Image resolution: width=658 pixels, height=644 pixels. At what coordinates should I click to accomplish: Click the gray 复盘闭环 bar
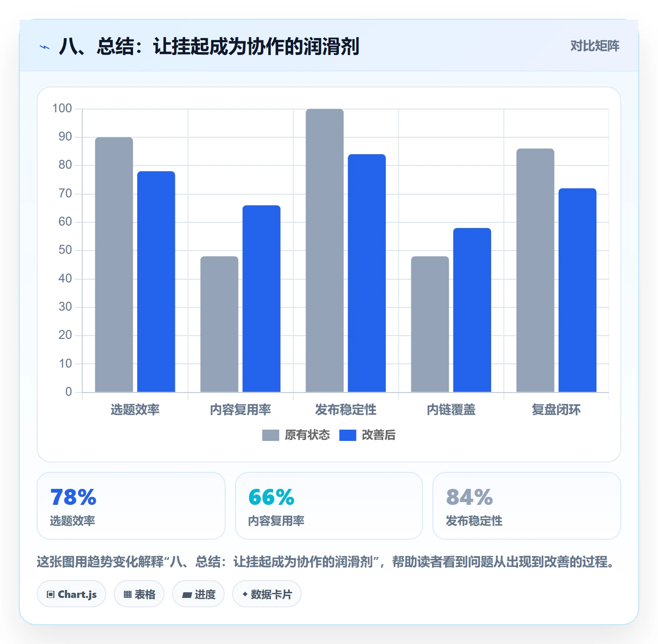tap(535, 270)
